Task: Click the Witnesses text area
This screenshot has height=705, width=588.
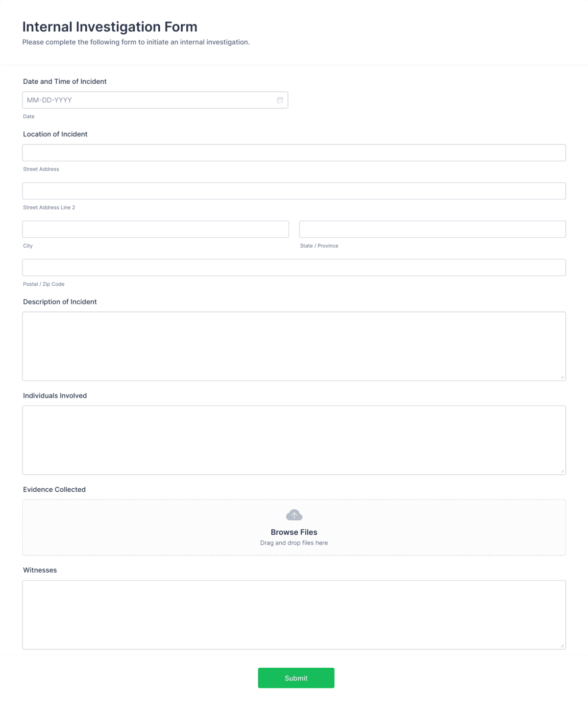Action: coord(294,614)
